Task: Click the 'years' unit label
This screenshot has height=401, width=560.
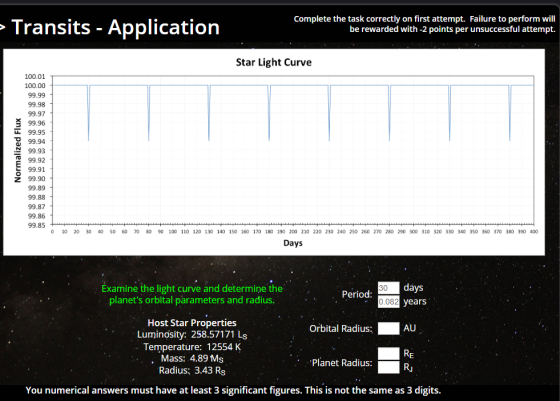Action: (415, 301)
